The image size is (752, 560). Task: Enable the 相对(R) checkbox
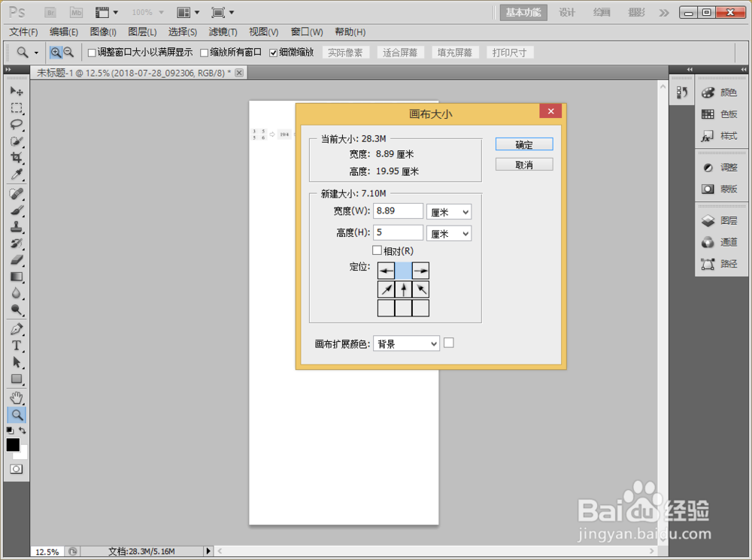point(377,250)
